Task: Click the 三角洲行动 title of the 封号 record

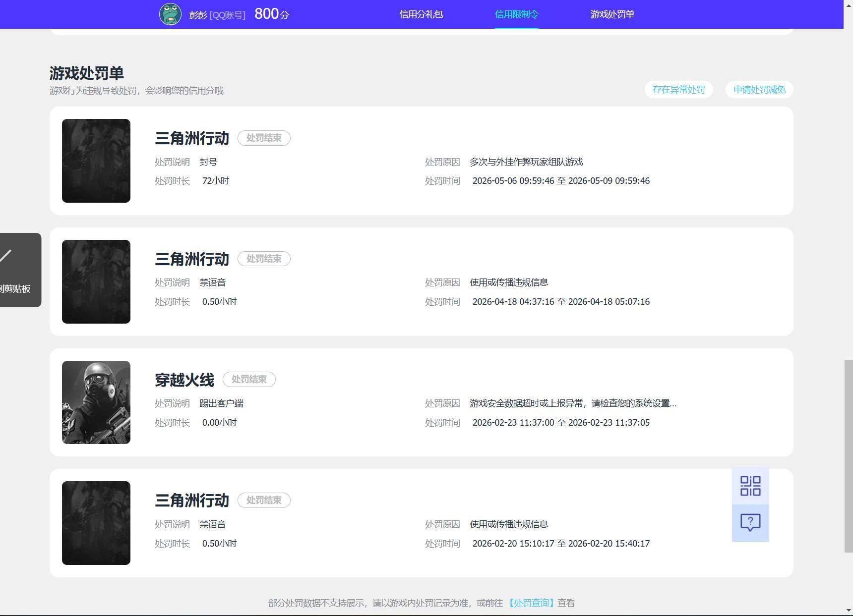Action: click(x=192, y=138)
